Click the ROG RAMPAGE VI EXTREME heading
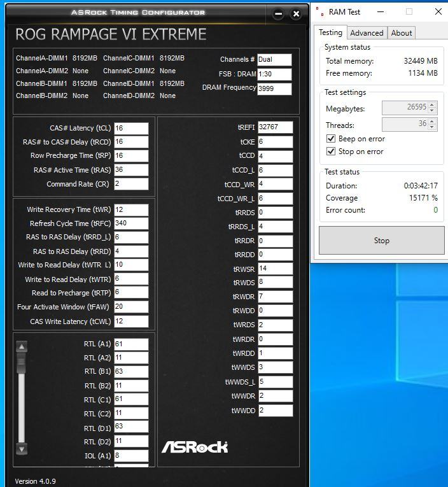This screenshot has width=448, height=487. 111,34
